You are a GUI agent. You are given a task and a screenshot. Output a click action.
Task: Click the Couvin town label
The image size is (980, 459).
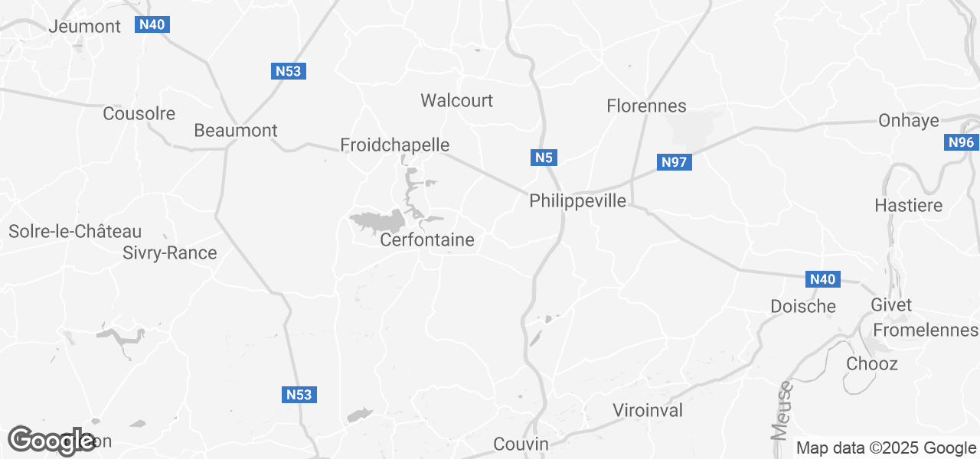tap(521, 444)
